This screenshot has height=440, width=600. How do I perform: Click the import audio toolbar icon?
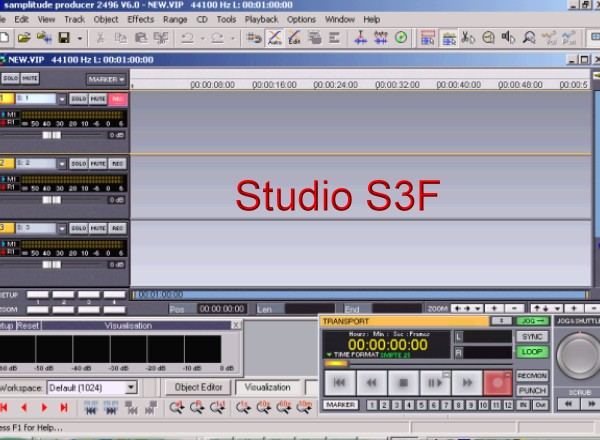click(44, 37)
